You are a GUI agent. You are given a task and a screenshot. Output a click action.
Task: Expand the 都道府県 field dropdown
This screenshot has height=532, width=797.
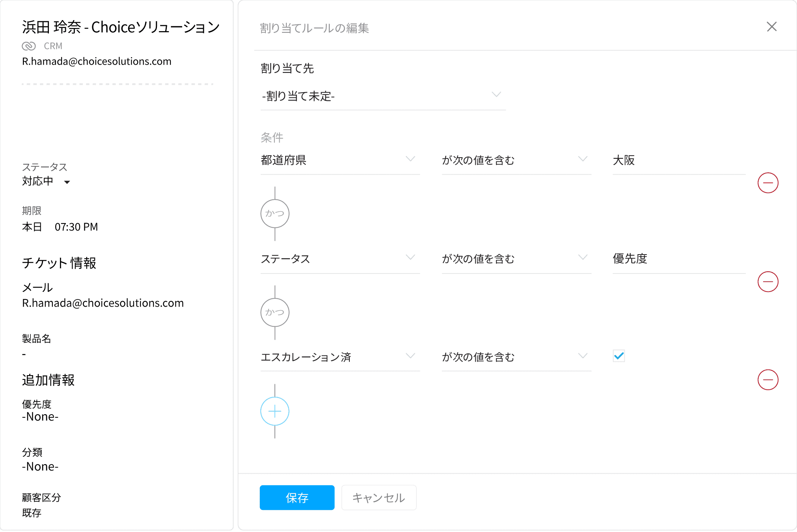340,160
